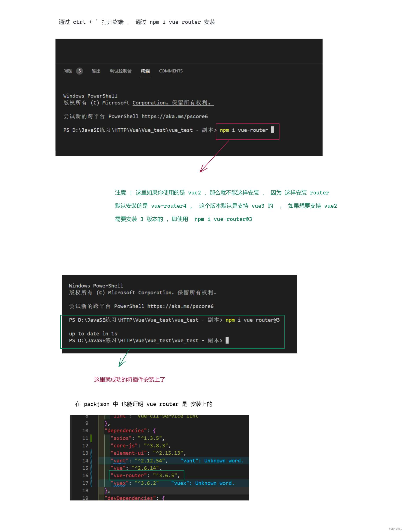Click the "core-js": "^3.8.3" line

(141, 445)
